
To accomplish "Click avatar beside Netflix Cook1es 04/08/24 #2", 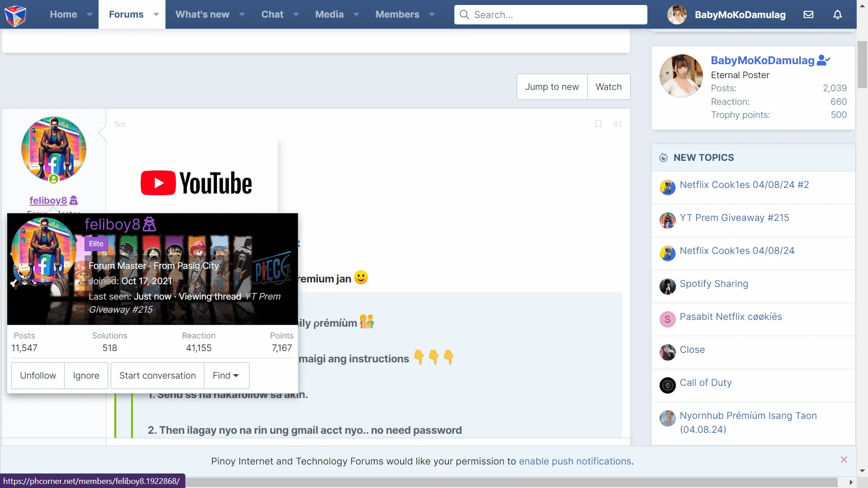I will coord(668,187).
